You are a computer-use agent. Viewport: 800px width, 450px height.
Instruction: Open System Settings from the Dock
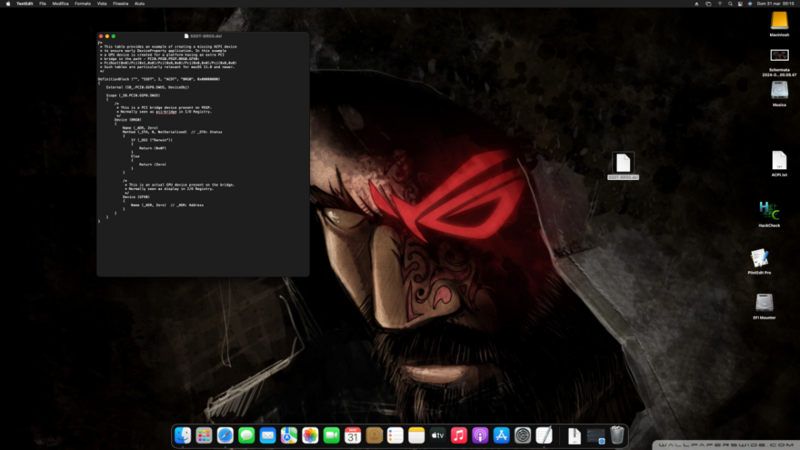523,435
